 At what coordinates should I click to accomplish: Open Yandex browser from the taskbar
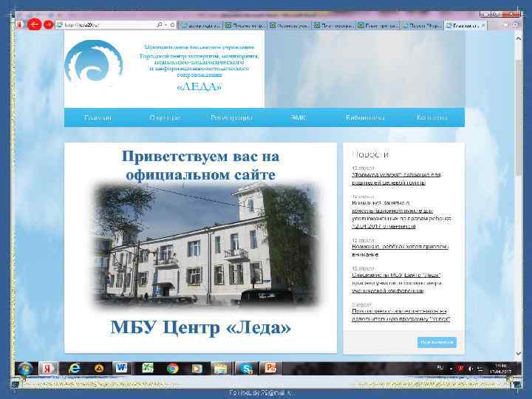coord(48,369)
